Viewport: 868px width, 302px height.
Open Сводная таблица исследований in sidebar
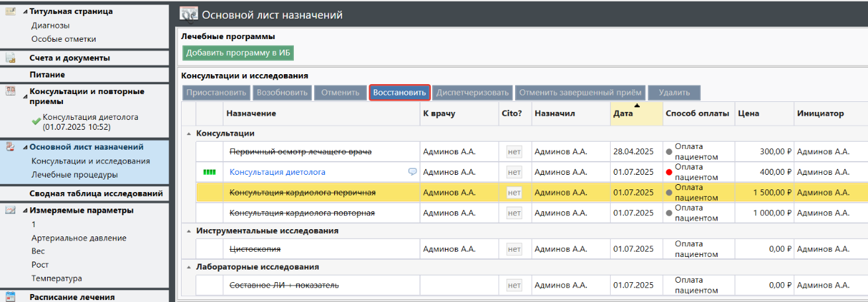[96, 194]
